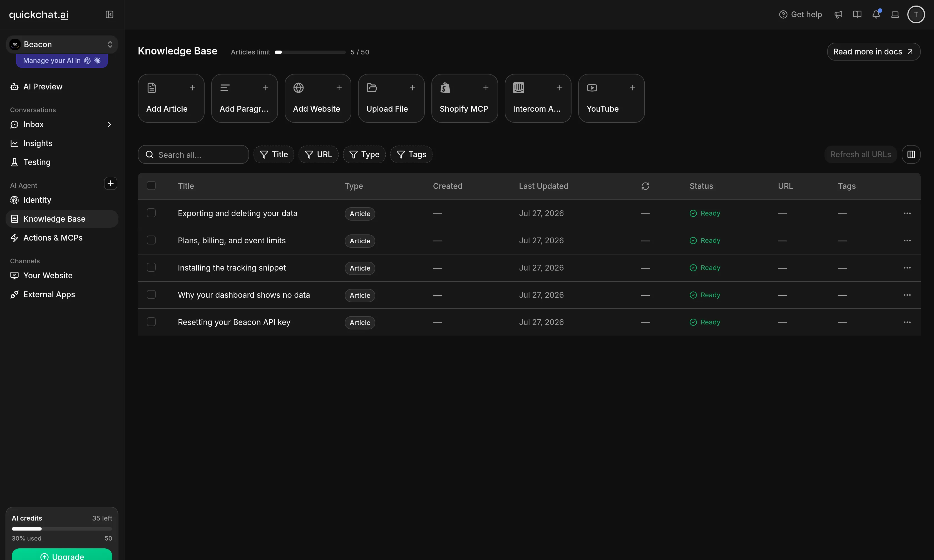
Task: Collapse the sidebar with the panel icon
Action: tap(110, 14)
